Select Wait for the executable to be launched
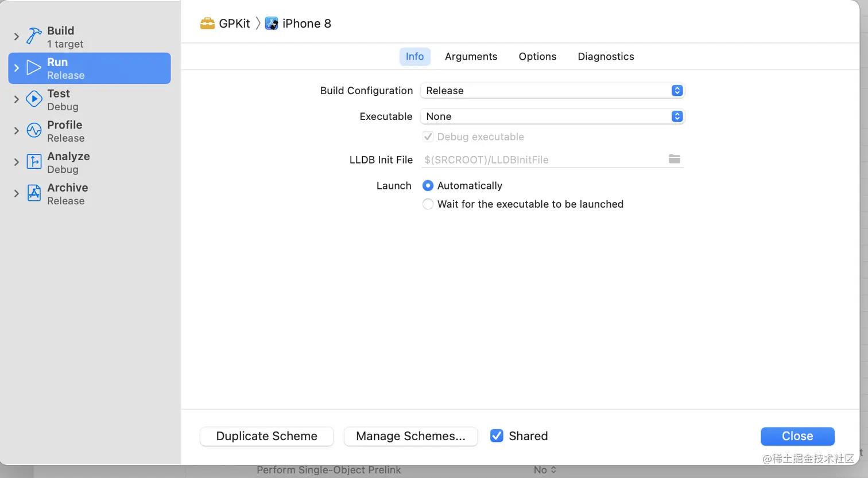The image size is (868, 478). coord(428,204)
